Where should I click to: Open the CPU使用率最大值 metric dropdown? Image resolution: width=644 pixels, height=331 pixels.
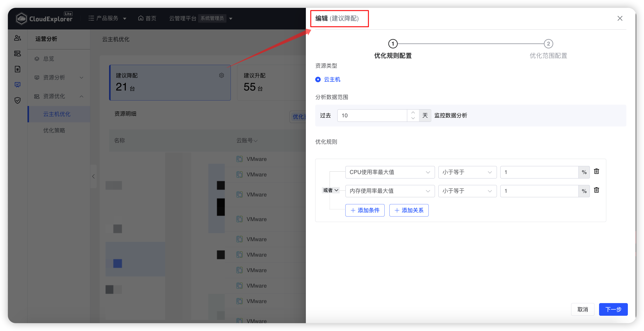pos(390,172)
